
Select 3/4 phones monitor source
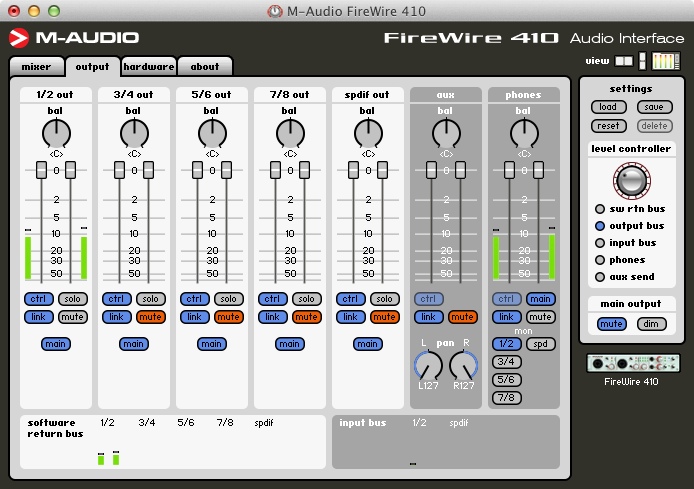(507, 362)
